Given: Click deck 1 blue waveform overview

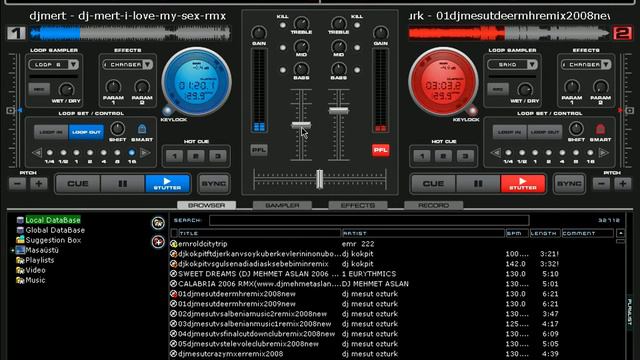Looking at the screenshot, I should pos(131,33).
